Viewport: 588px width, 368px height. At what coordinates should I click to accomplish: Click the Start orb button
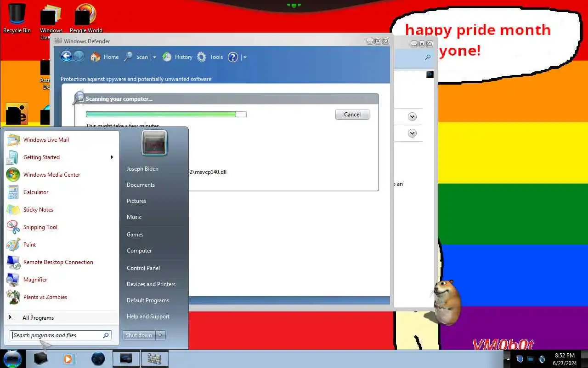click(x=12, y=358)
